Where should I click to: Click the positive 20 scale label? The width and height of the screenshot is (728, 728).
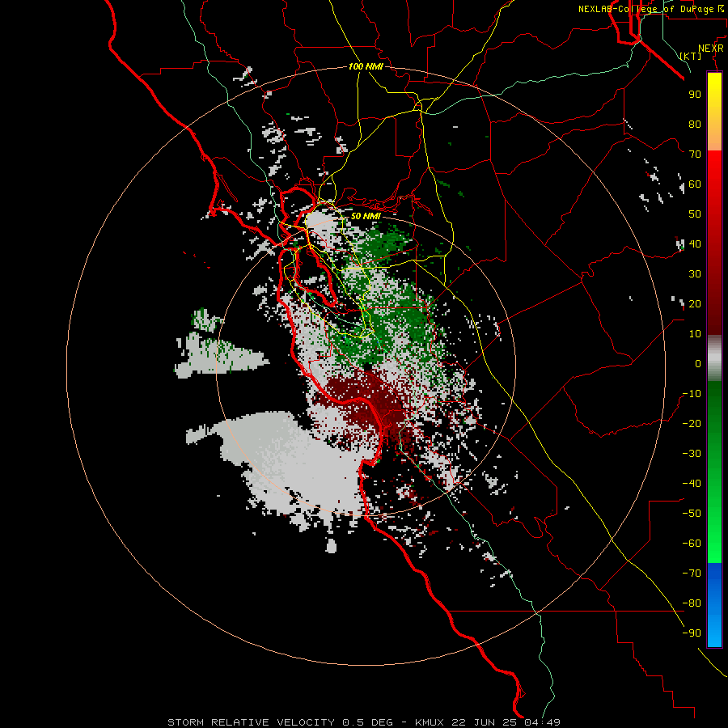point(695,303)
